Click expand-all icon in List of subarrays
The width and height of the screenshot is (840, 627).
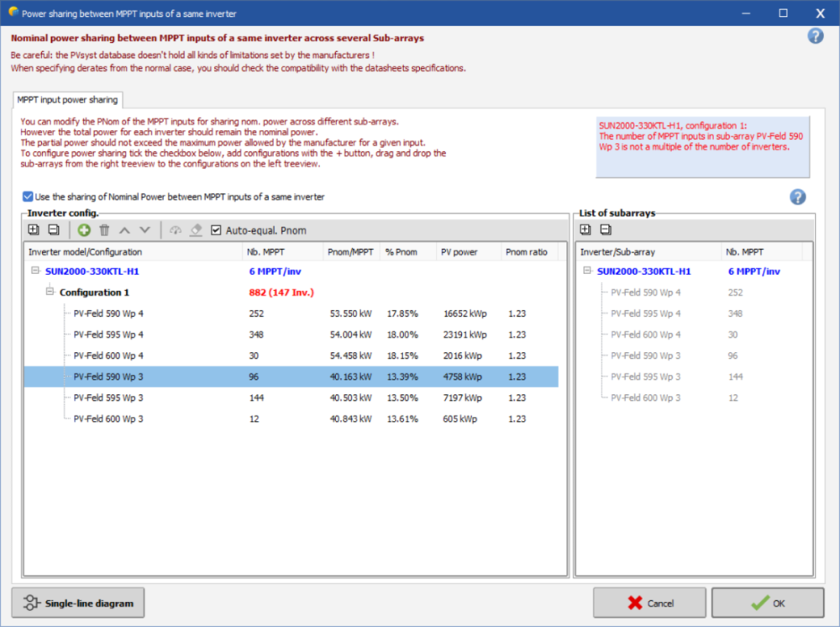tap(586, 230)
